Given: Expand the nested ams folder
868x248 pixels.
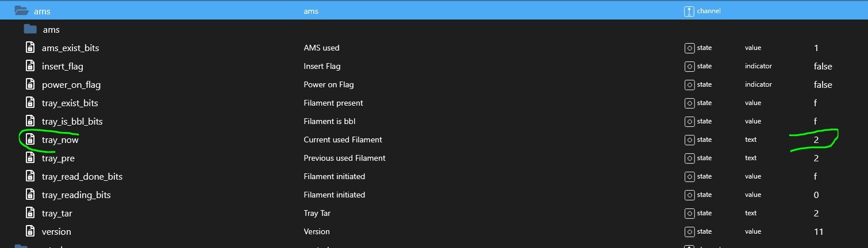Looking at the screenshot, I should pyautogui.click(x=30, y=29).
